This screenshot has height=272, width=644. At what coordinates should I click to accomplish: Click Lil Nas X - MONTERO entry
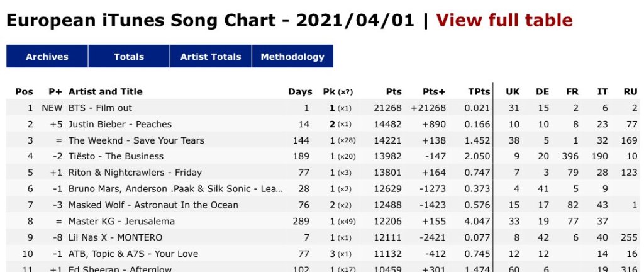(x=115, y=237)
